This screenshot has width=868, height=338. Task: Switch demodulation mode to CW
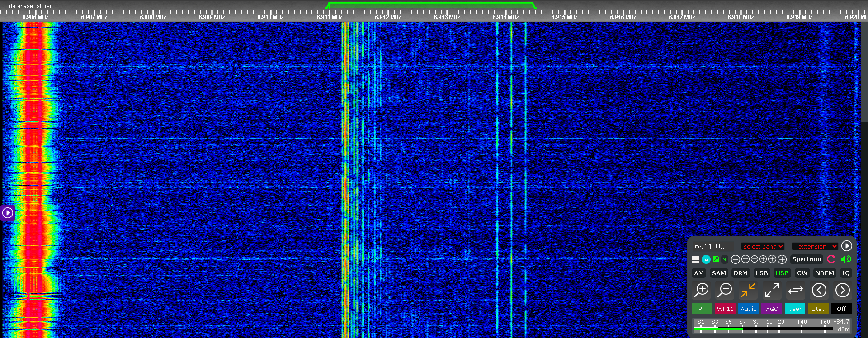[x=802, y=273]
